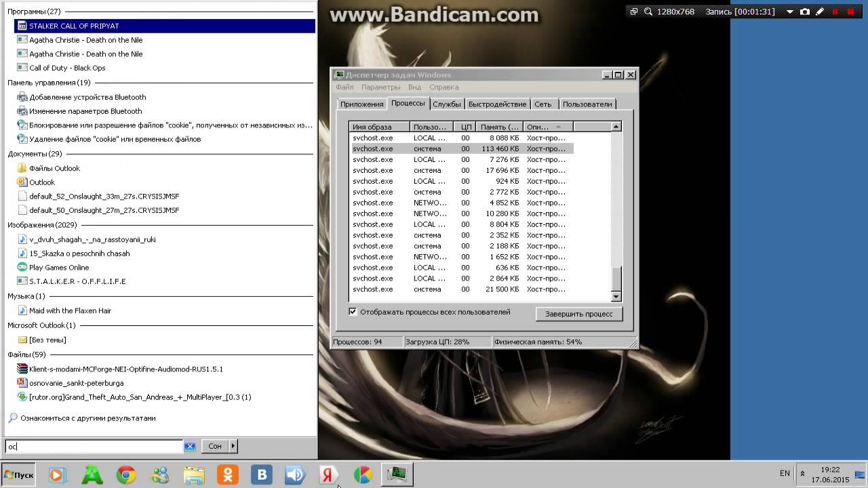Select svchost.exe row using 113 460 КБ
The image size is (868, 488).
461,148
